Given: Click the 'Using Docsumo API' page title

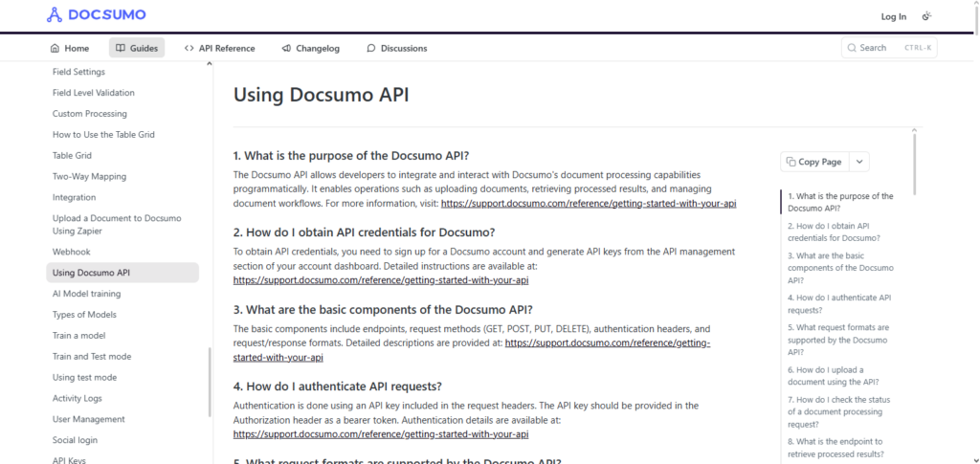Looking at the screenshot, I should coord(322,95).
